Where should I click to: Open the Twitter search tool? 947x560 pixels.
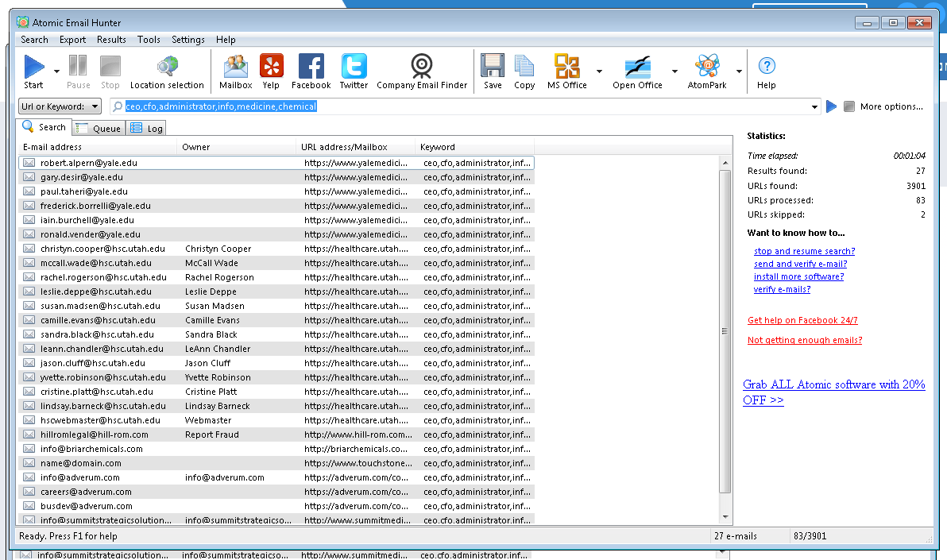point(354,71)
